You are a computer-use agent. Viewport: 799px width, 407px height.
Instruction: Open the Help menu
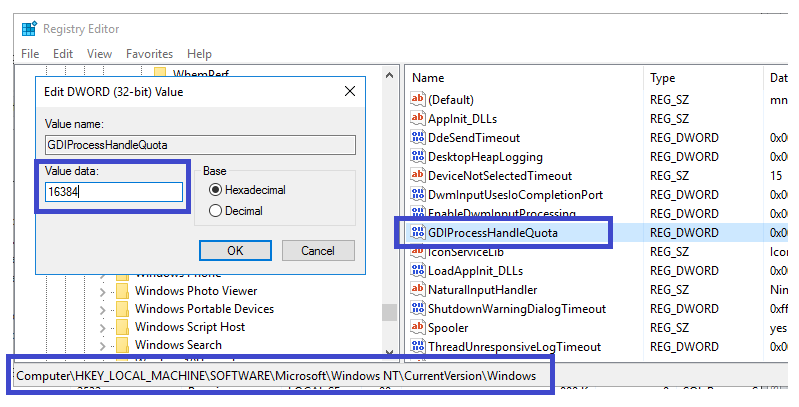[x=199, y=53]
